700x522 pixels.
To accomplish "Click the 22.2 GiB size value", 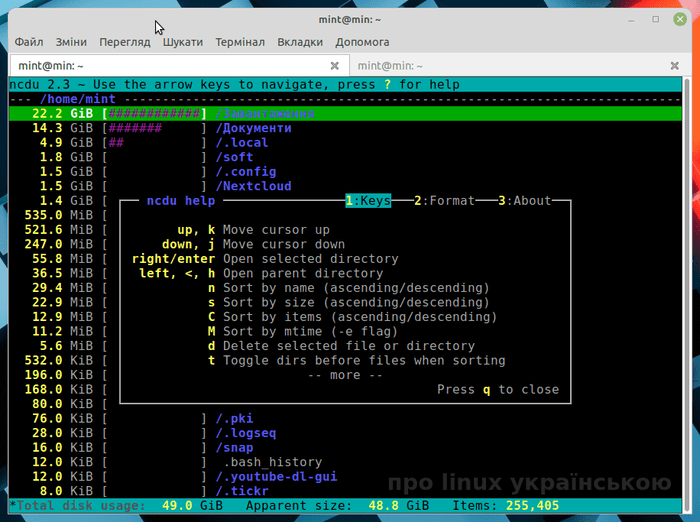I will 62,113.
